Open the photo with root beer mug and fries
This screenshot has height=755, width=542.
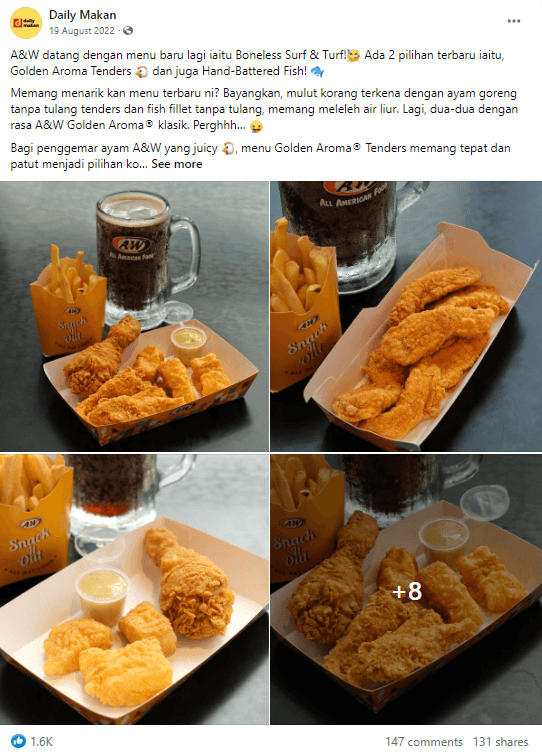(x=134, y=316)
